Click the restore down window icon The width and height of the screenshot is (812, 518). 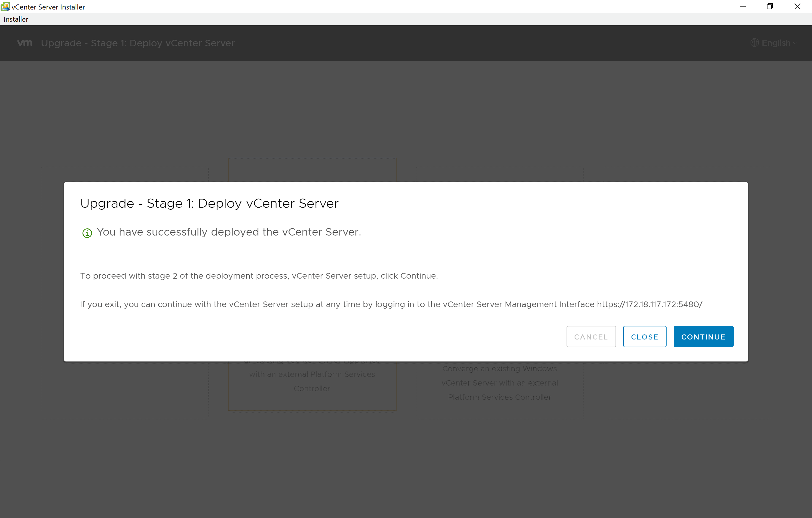pyautogui.click(x=769, y=7)
